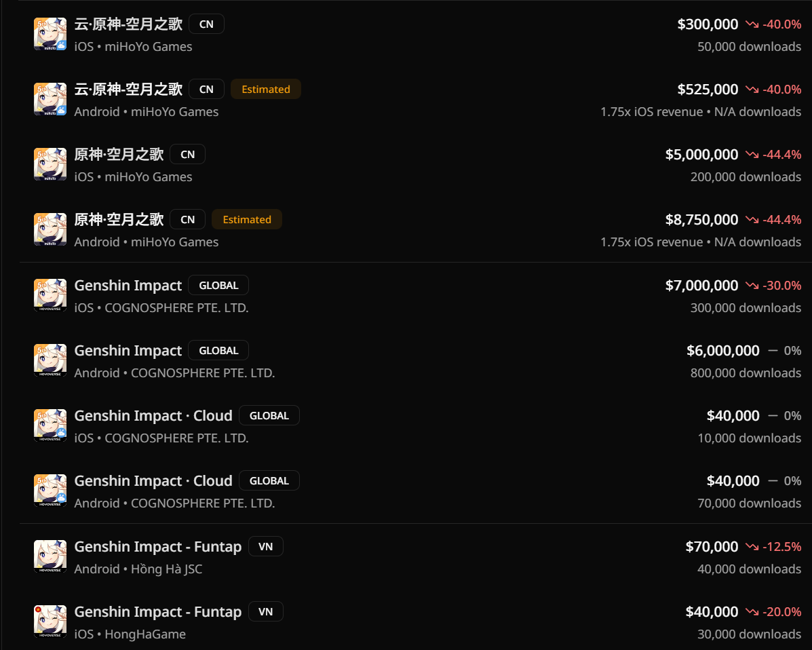
Task: Click '50,000 downloads' text
Action: tap(750, 47)
